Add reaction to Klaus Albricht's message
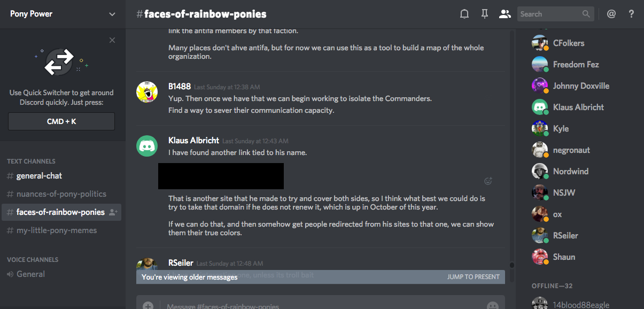 [x=487, y=181]
